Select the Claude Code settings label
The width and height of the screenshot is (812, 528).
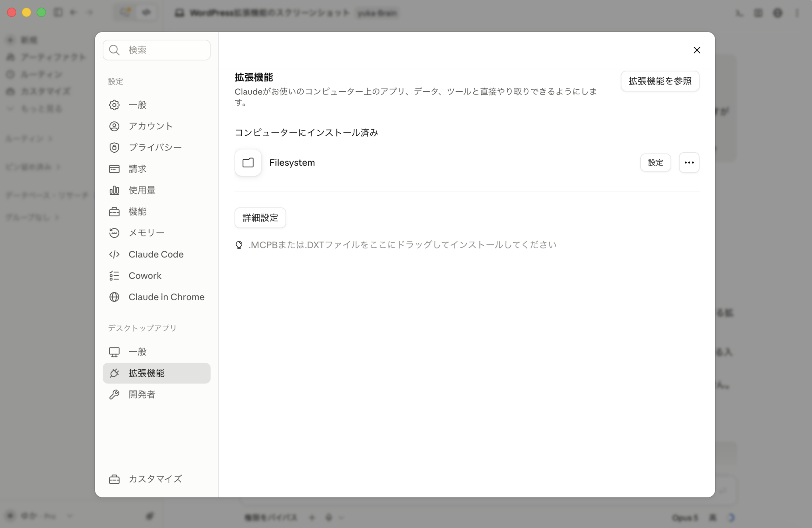click(x=156, y=254)
